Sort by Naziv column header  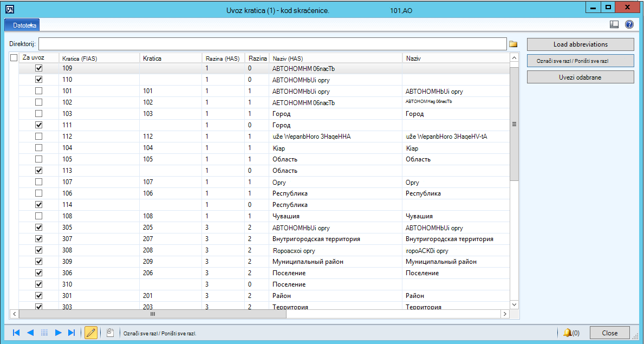[x=456, y=58]
